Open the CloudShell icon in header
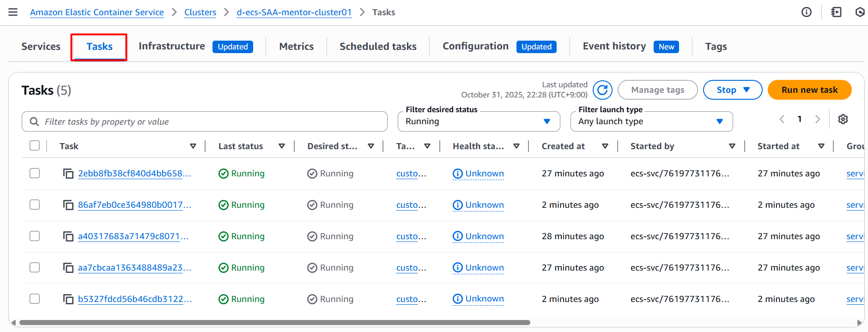This screenshot has height=332, width=868. click(x=836, y=12)
